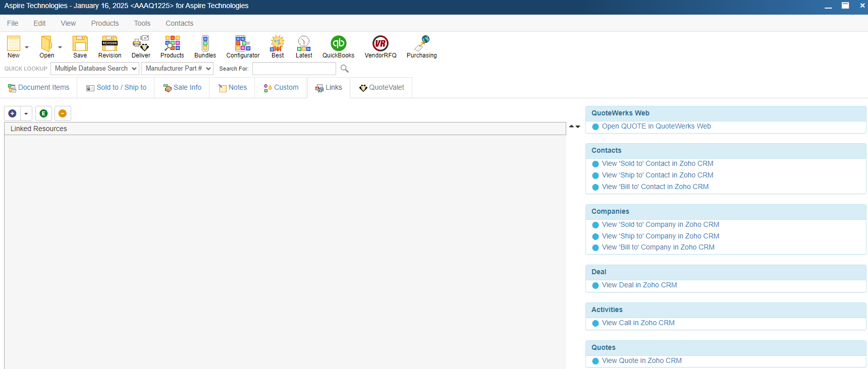Open the New document dropdown arrow

pyautogui.click(x=27, y=47)
